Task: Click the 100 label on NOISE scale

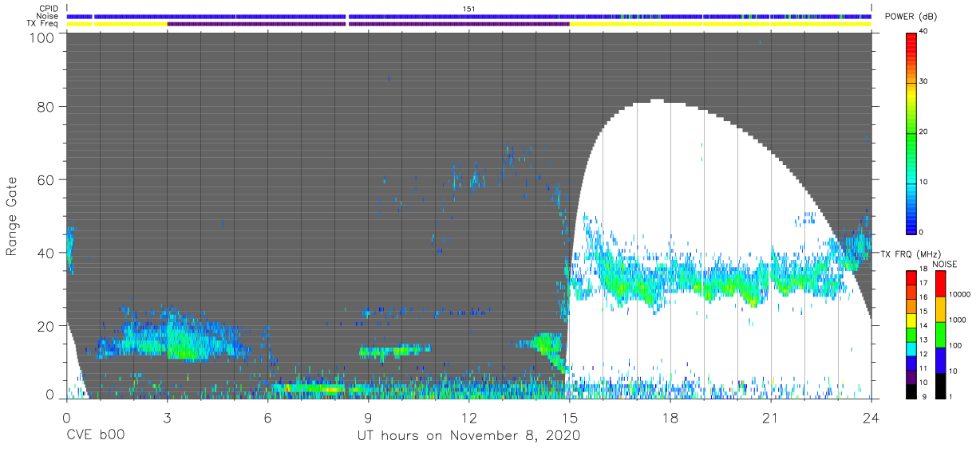Action: point(954,346)
